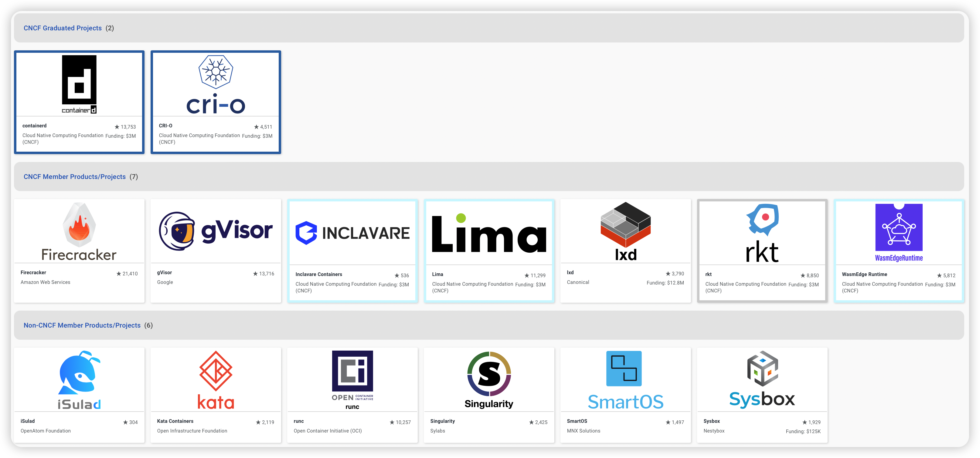Screen dimensions: 980x458
Task: Click lxd's 3,790 star count
Action: 675,274
